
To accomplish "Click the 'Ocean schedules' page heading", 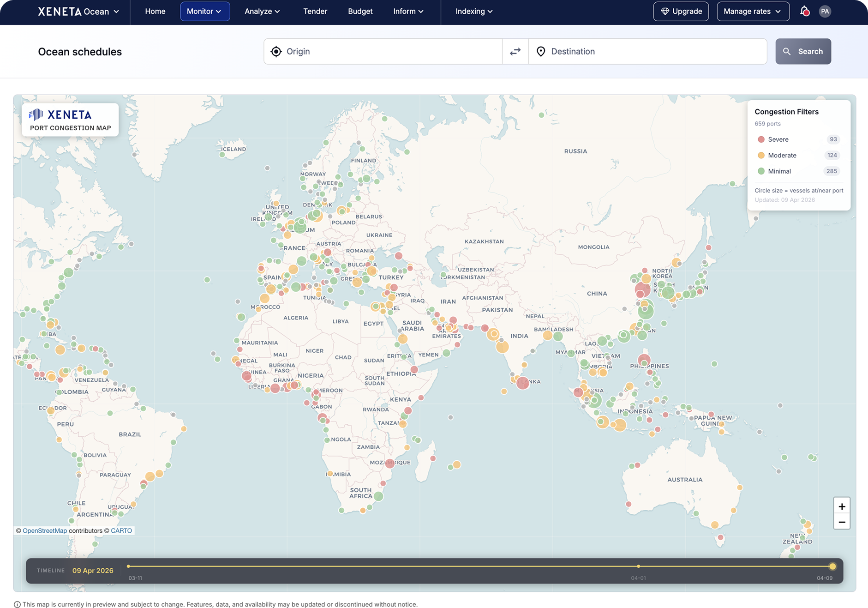I will point(80,52).
